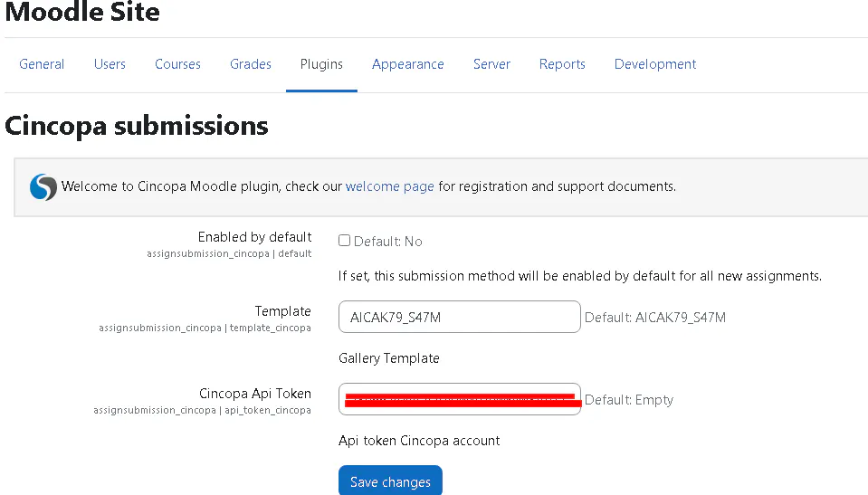Image resolution: width=868 pixels, height=495 pixels.
Task: Open the General admin tab
Action: (x=42, y=64)
